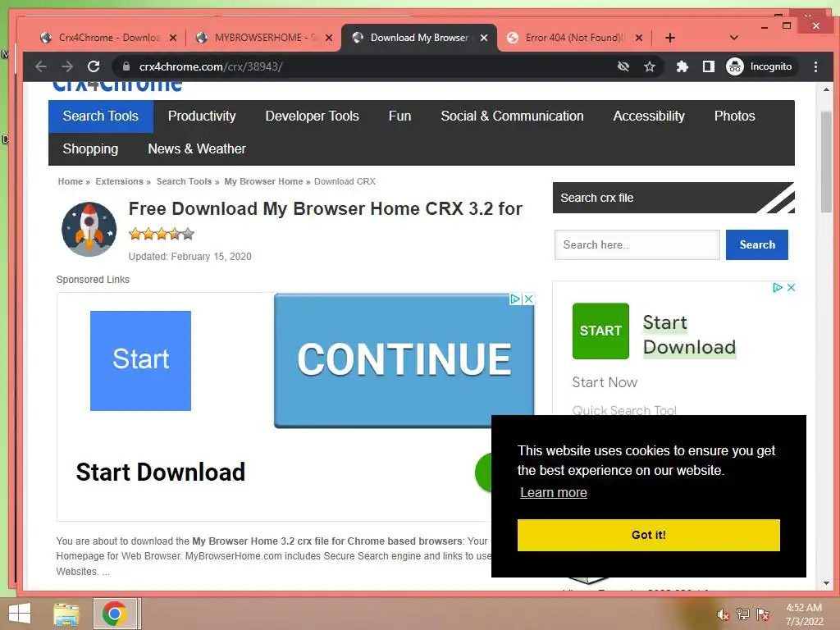Bookmark this page with the star icon
The width and height of the screenshot is (840, 630).
(x=650, y=66)
